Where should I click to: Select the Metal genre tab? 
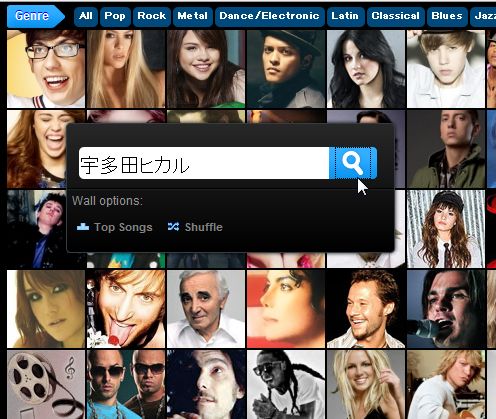(x=193, y=16)
